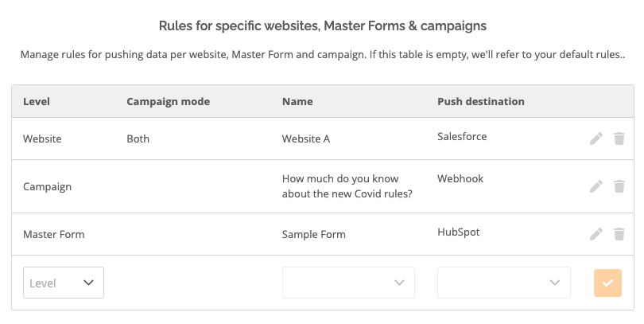Delete the Covid campaign rule
644x324 pixels.
tap(619, 186)
